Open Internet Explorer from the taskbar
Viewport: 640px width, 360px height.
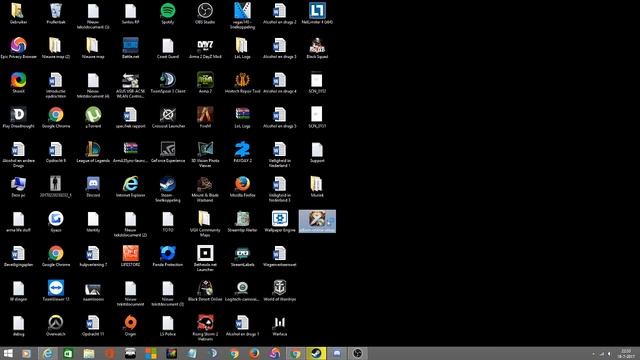48,353
